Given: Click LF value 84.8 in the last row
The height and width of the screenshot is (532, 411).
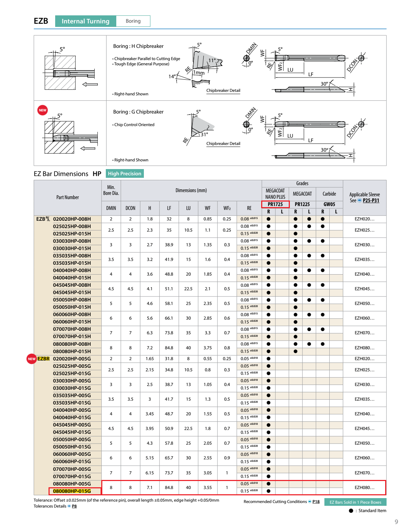Looking at the screenshot, I should coord(169,488).
